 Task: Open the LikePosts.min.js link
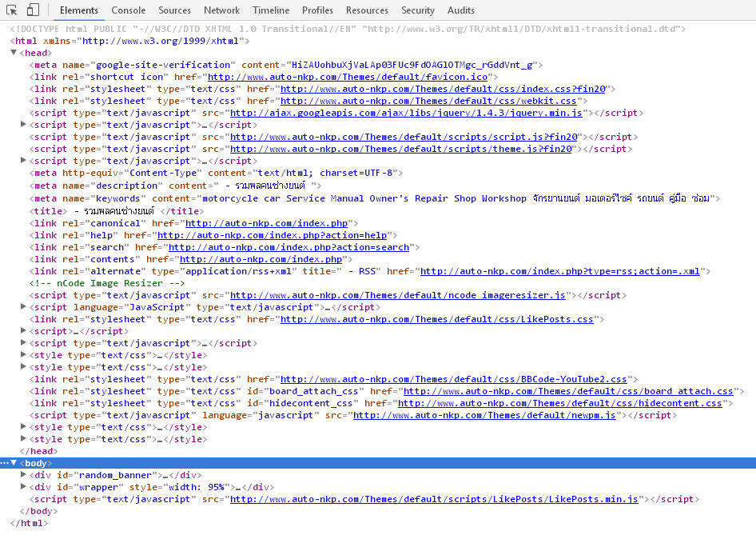[x=434, y=499]
